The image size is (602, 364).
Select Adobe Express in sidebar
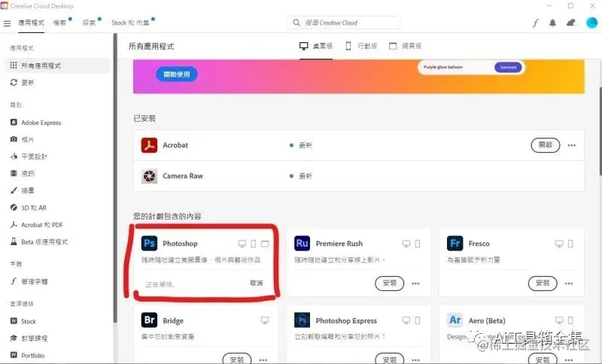(x=35, y=123)
